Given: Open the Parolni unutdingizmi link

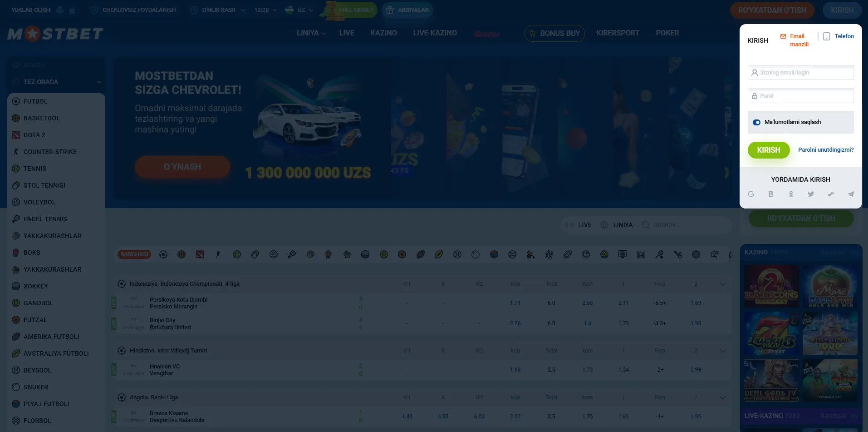Looking at the screenshot, I should coord(826,150).
